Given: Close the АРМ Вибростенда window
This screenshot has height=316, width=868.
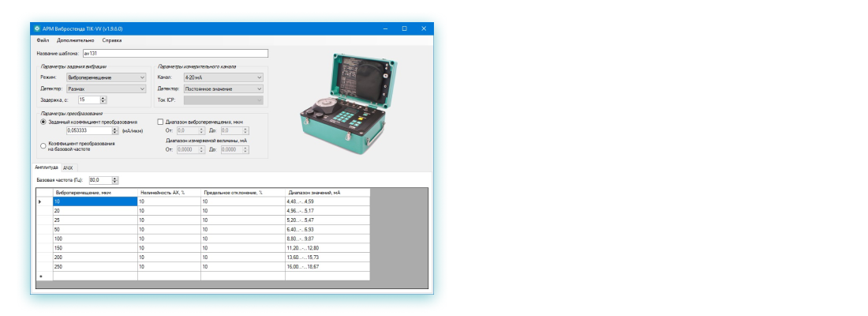Looking at the screenshot, I should [x=424, y=28].
